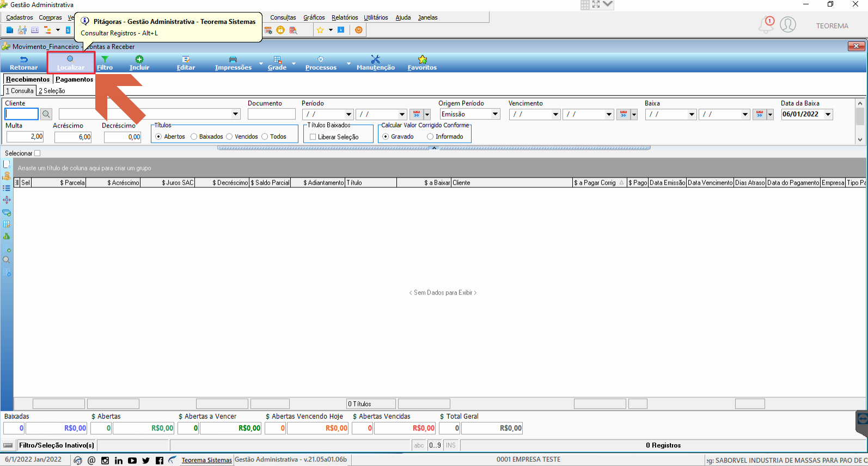
Task: Open Facebook icon in the status bar
Action: click(160, 461)
